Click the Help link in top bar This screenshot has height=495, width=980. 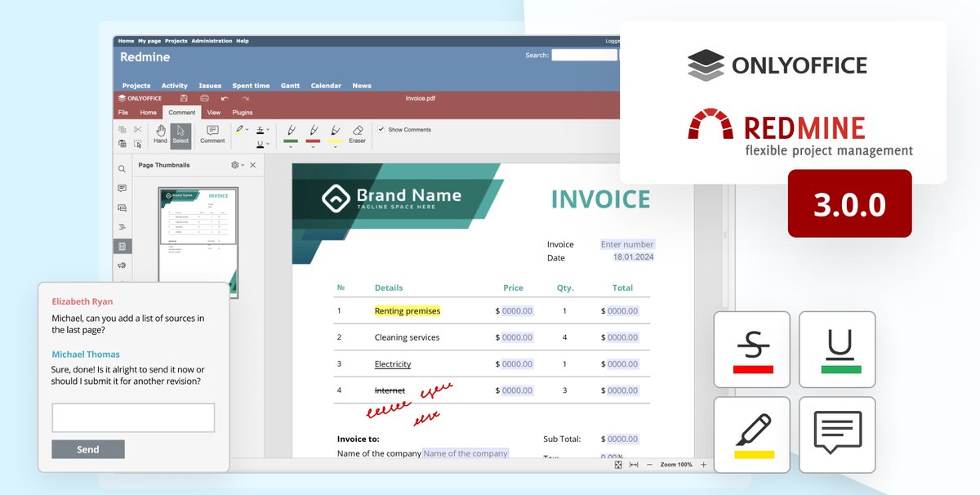point(243,41)
